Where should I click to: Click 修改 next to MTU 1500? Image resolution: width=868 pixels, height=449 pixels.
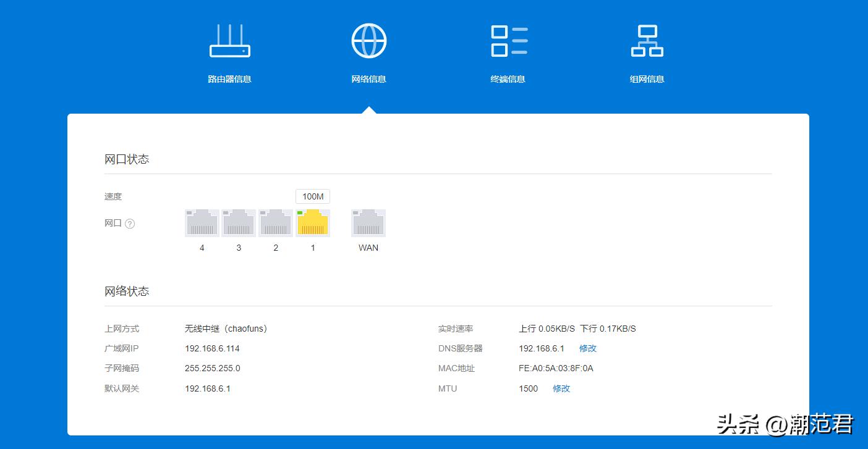click(561, 388)
